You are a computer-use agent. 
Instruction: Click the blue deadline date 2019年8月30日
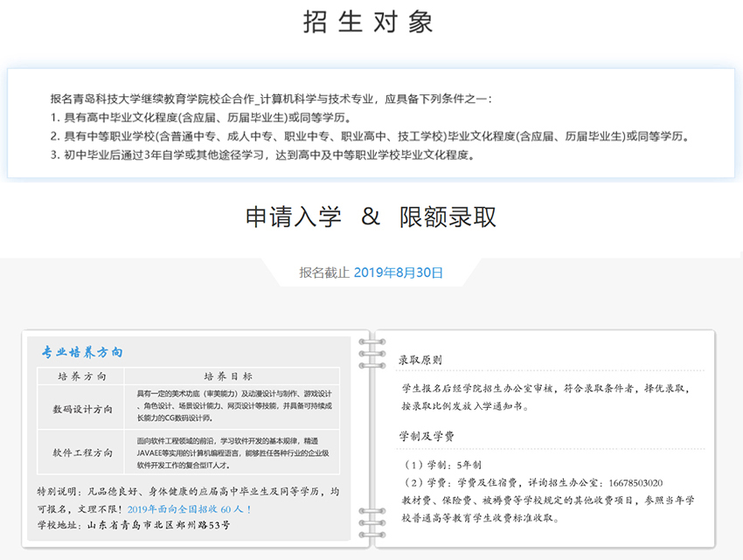(x=398, y=273)
